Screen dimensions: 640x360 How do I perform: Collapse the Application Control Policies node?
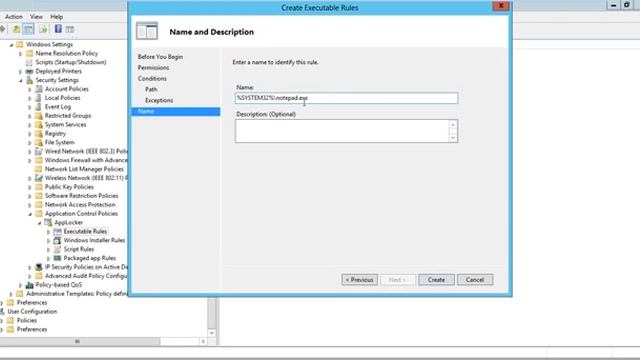[x=30, y=214]
